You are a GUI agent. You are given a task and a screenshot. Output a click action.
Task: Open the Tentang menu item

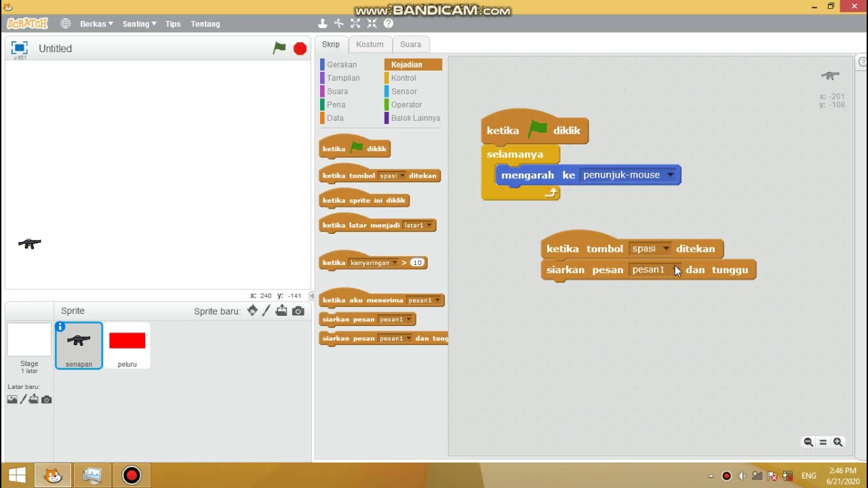coord(205,24)
